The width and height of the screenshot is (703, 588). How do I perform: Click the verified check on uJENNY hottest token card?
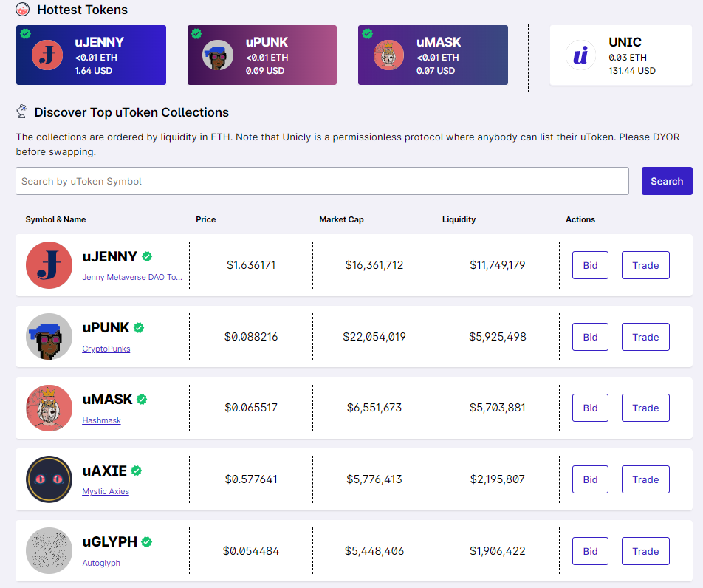coord(26,33)
